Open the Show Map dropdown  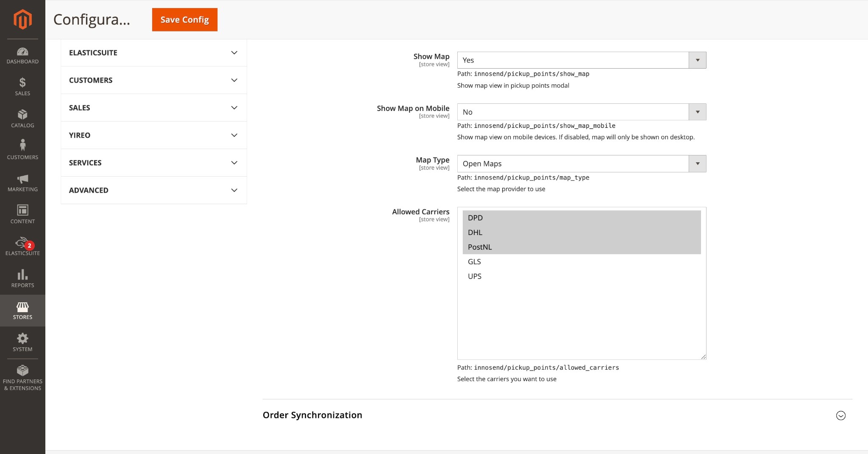point(697,60)
